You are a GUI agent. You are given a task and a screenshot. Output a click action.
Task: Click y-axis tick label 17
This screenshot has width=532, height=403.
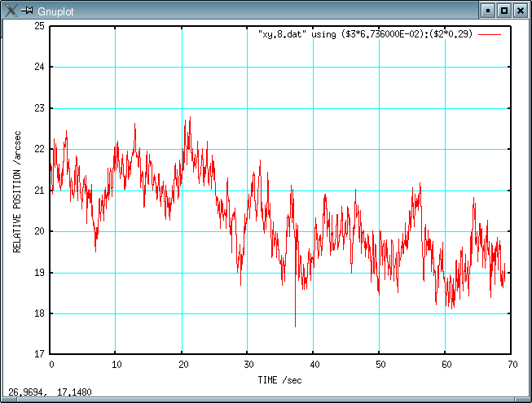pos(39,354)
